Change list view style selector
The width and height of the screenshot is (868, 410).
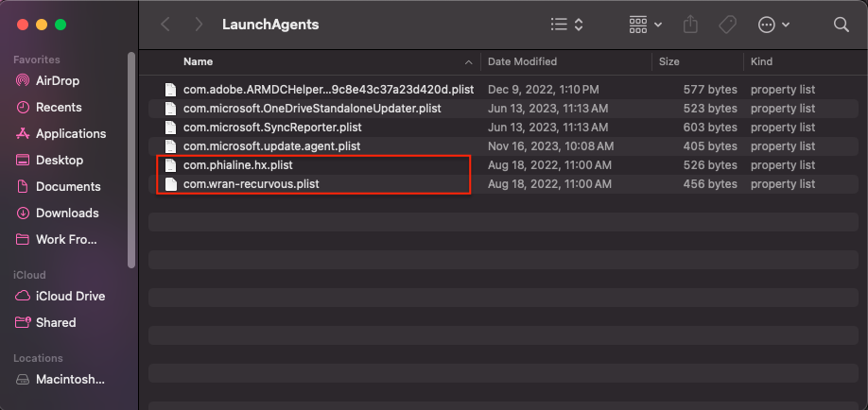pyautogui.click(x=566, y=24)
